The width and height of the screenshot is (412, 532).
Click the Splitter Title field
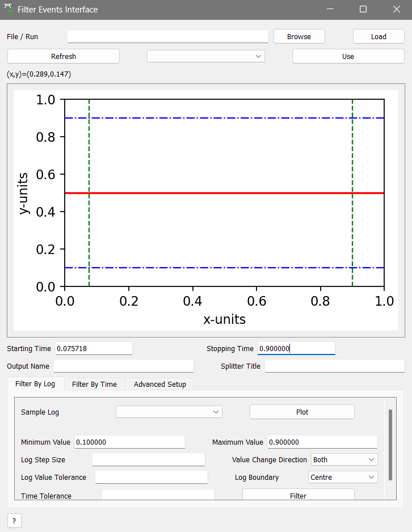click(x=334, y=366)
